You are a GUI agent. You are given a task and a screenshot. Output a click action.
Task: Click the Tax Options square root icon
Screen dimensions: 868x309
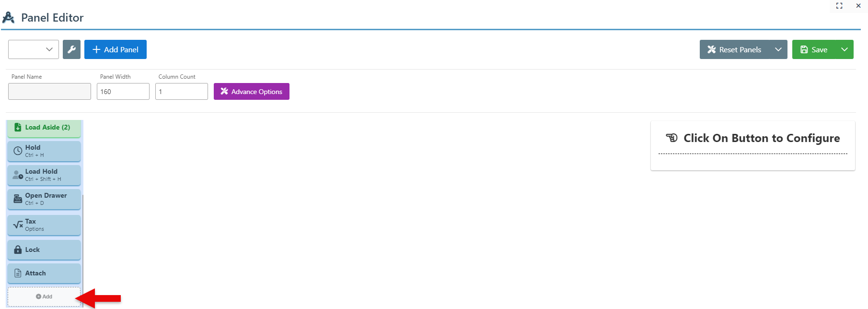point(18,225)
